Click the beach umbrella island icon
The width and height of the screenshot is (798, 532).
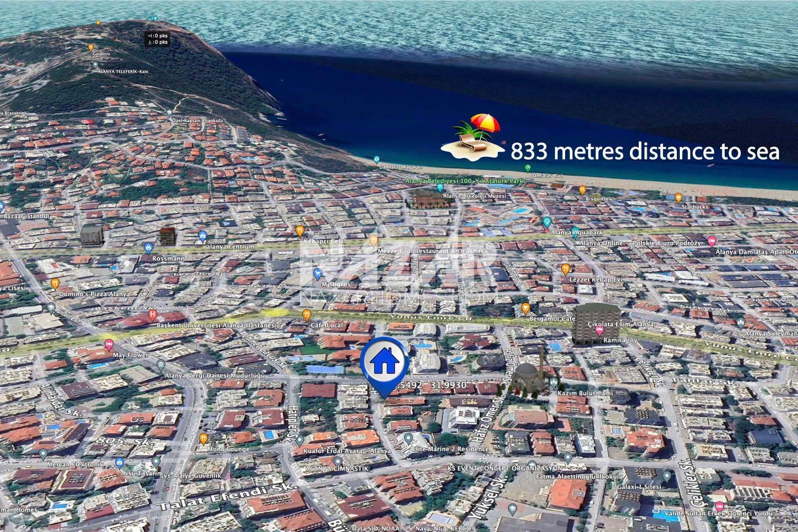[x=473, y=137]
